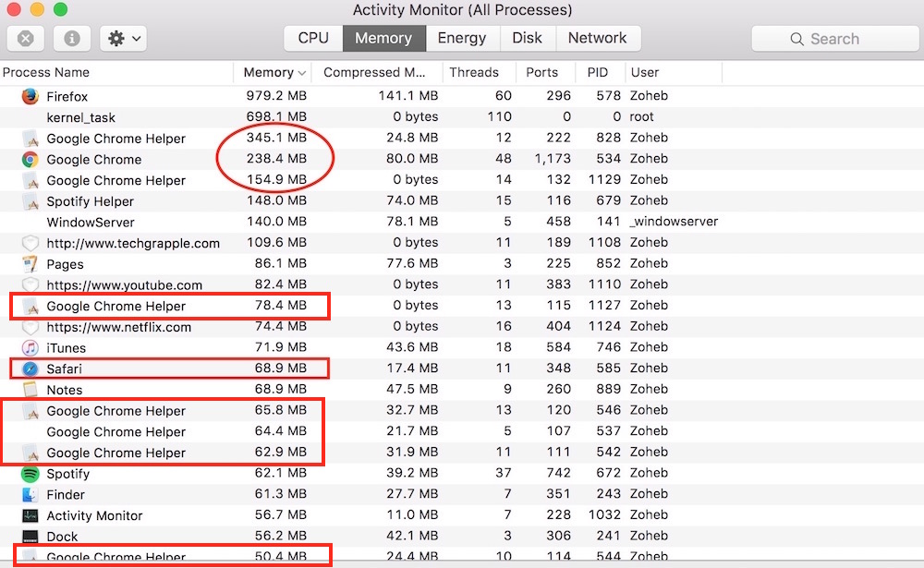Viewport: 924px width, 568px height.
Task: Click the Firefox icon in process list
Action: click(x=30, y=96)
